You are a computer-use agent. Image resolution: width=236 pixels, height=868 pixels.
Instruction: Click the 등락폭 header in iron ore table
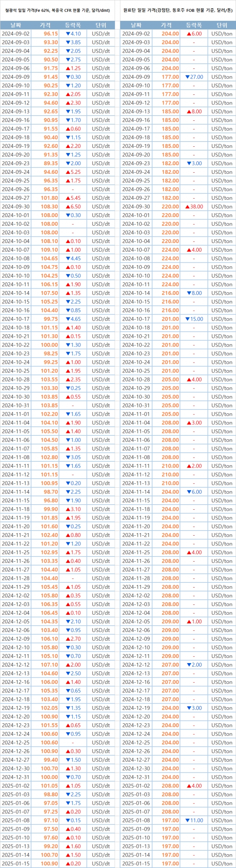click(x=73, y=25)
